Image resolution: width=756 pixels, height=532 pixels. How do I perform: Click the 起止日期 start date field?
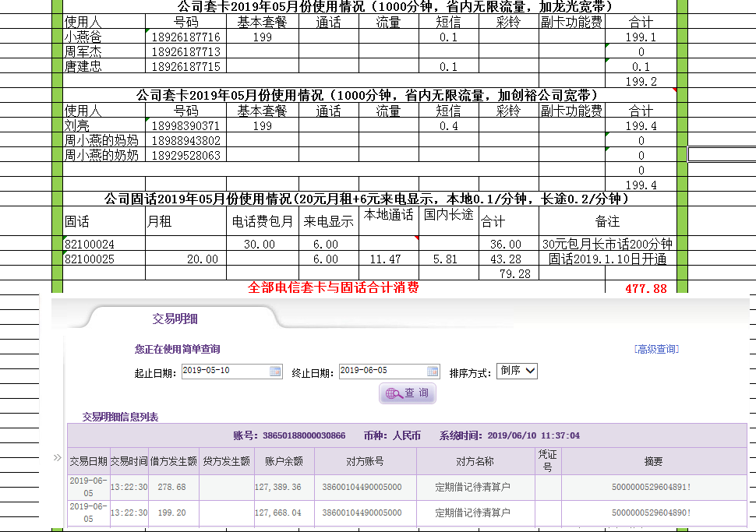[224, 372]
